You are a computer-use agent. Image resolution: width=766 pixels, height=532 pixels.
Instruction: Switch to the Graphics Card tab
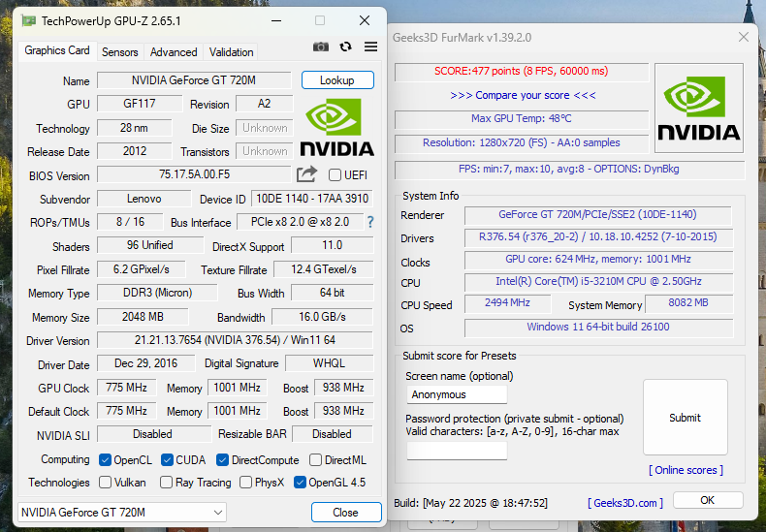coord(56,50)
